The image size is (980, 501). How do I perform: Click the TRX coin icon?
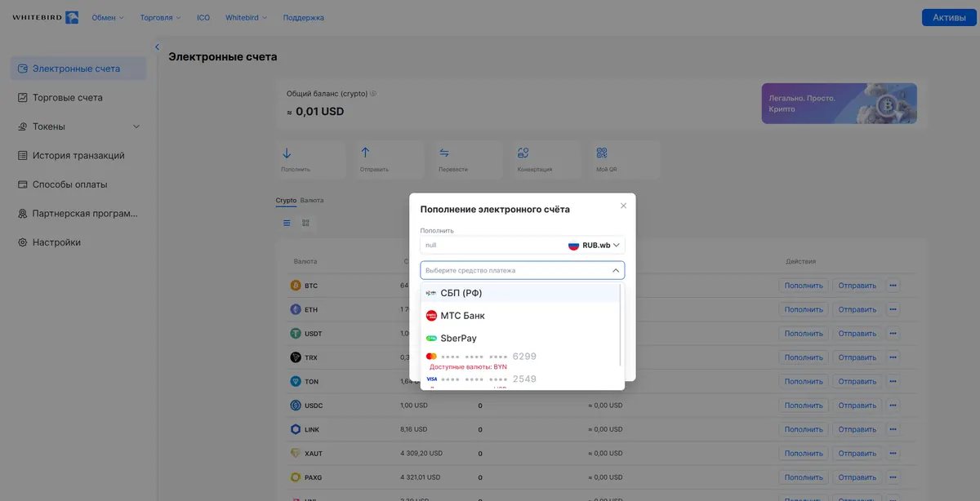pyautogui.click(x=296, y=357)
